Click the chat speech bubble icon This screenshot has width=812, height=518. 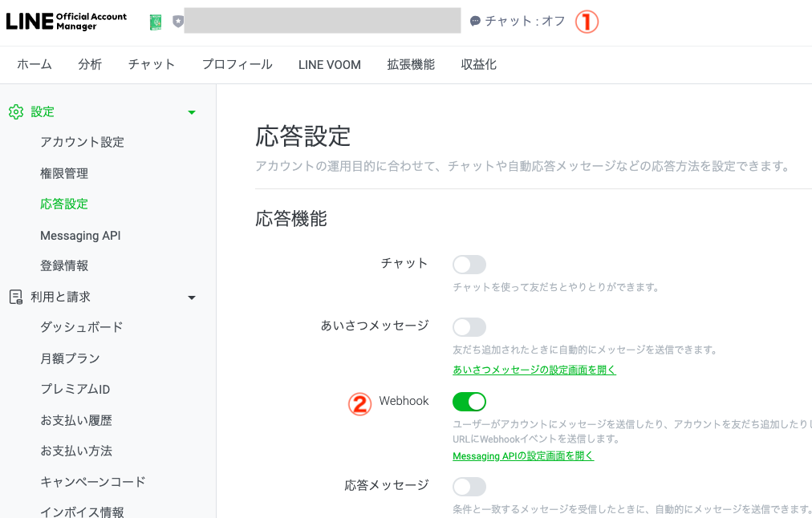475,21
